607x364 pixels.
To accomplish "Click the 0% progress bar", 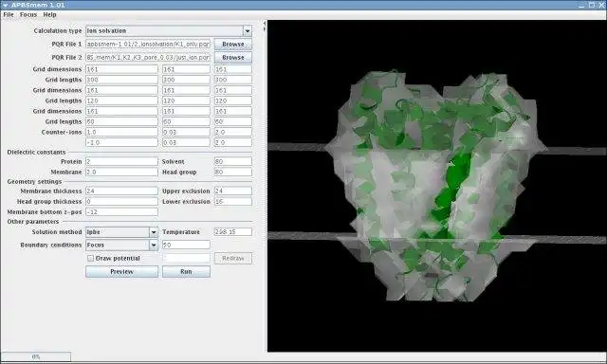I will (36, 356).
